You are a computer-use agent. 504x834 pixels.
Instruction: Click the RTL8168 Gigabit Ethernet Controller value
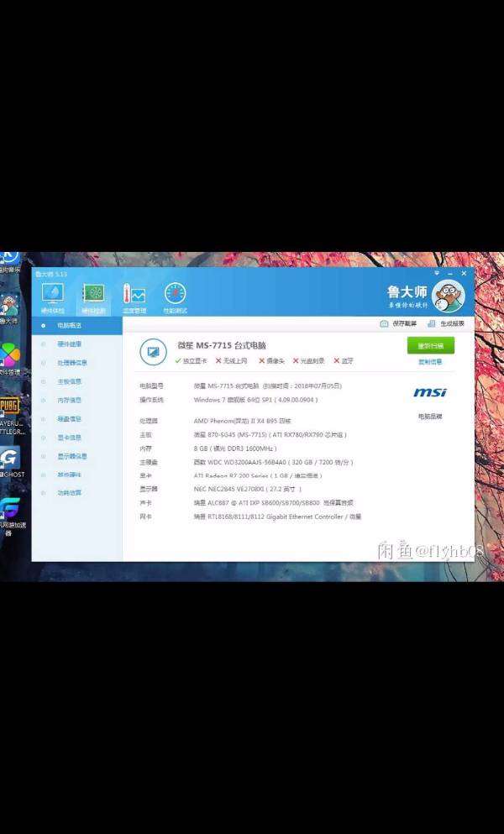point(277,517)
